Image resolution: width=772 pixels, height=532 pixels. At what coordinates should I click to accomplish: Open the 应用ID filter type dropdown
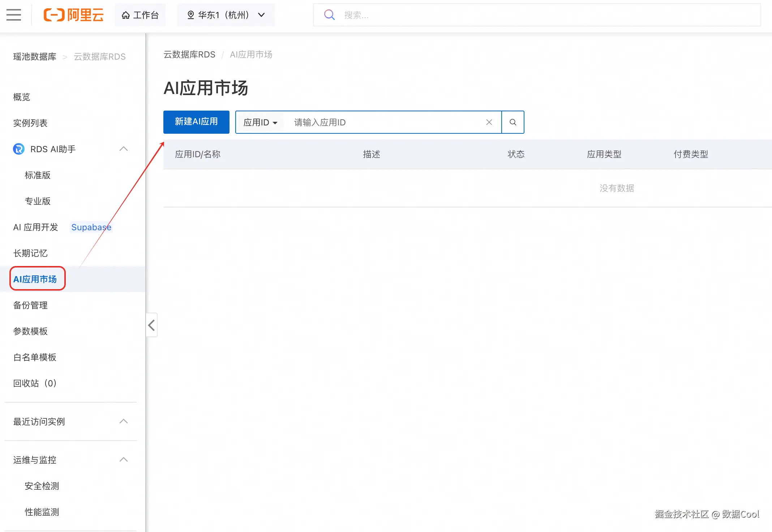click(x=260, y=122)
